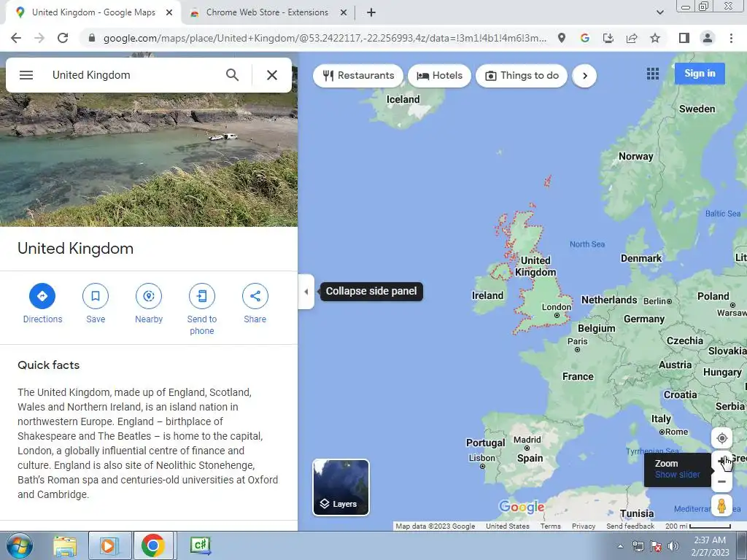
Task: Click Show slider link in zoom tooltip
Action: click(x=678, y=475)
